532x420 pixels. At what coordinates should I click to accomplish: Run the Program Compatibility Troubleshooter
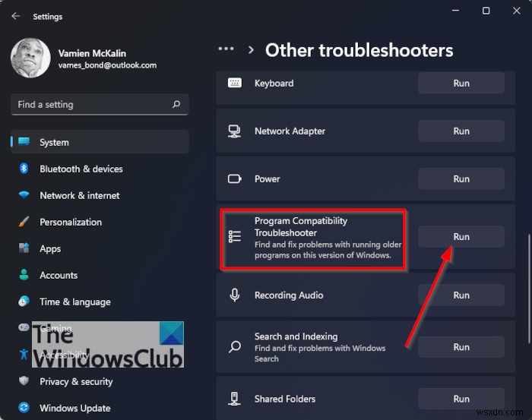461,236
